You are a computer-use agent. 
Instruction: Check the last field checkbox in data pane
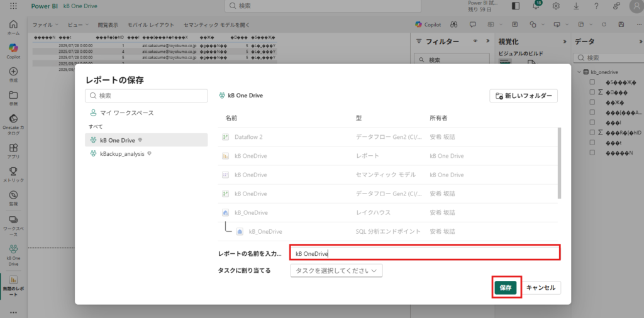coord(592,153)
